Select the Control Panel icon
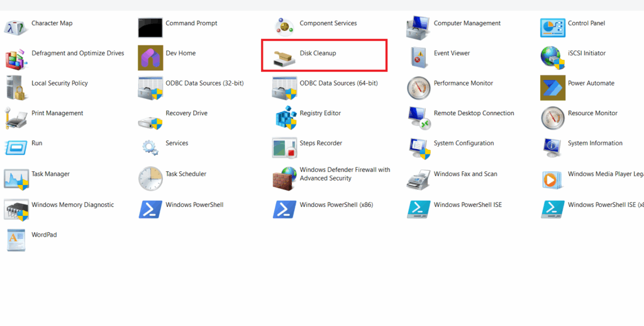 552,28
